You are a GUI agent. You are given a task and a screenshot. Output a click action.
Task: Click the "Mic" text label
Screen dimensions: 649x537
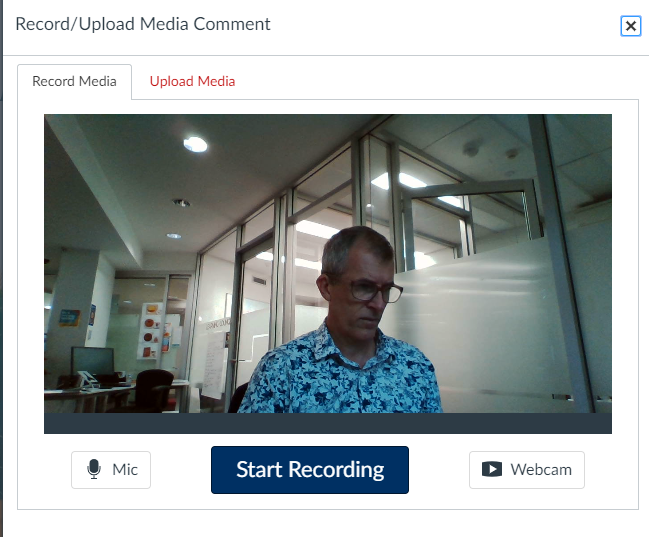click(125, 469)
